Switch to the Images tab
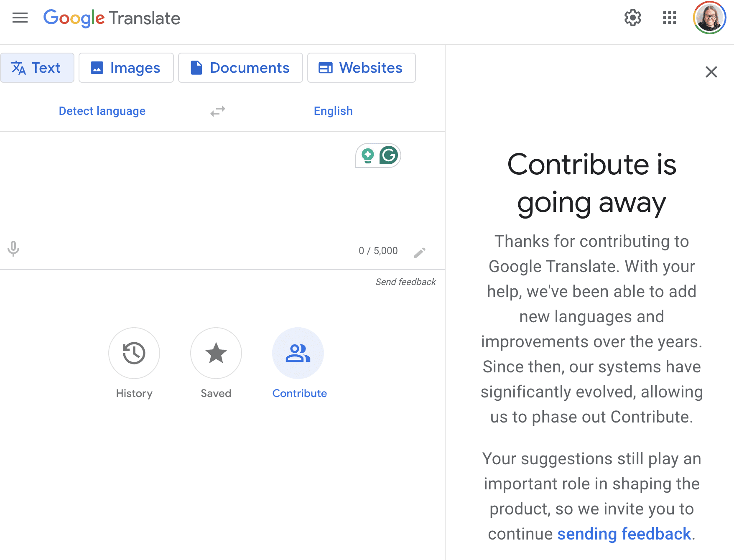The height and width of the screenshot is (560, 734). (x=126, y=68)
